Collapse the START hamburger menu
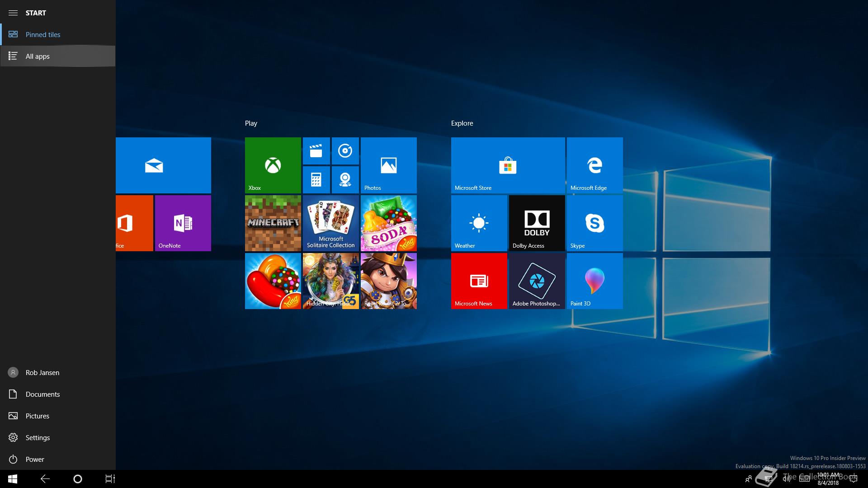The image size is (868, 488). coord(13,13)
